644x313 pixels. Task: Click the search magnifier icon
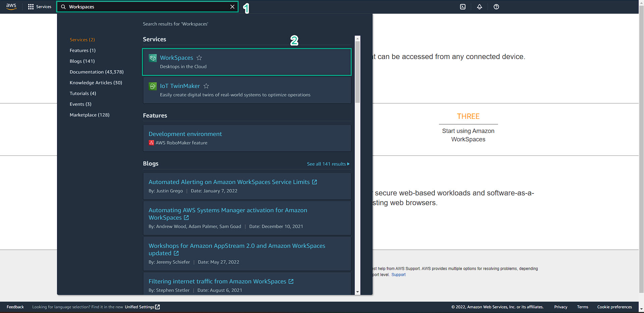pyautogui.click(x=63, y=6)
